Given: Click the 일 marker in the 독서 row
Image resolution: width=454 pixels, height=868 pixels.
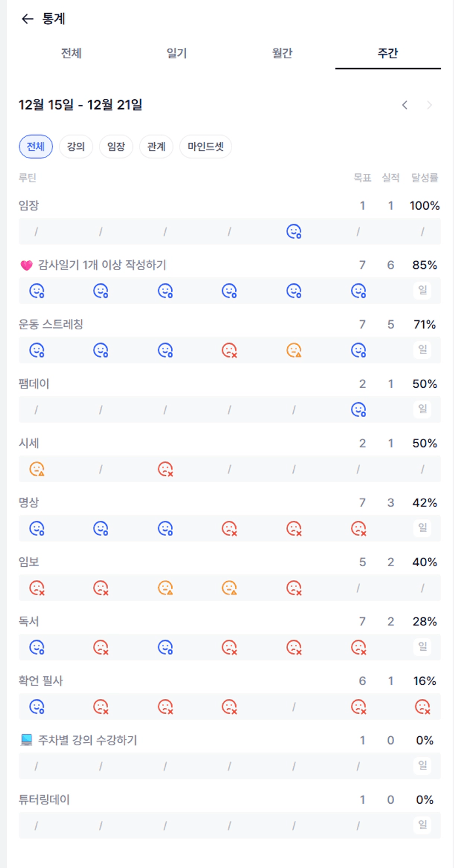Looking at the screenshot, I should (422, 647).
